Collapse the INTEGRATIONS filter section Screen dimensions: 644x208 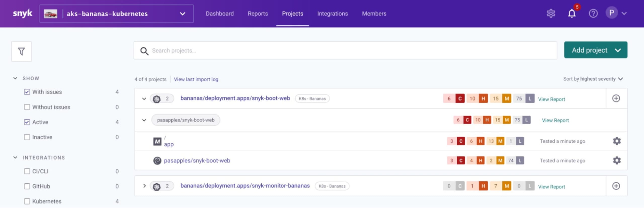point(15,158)
